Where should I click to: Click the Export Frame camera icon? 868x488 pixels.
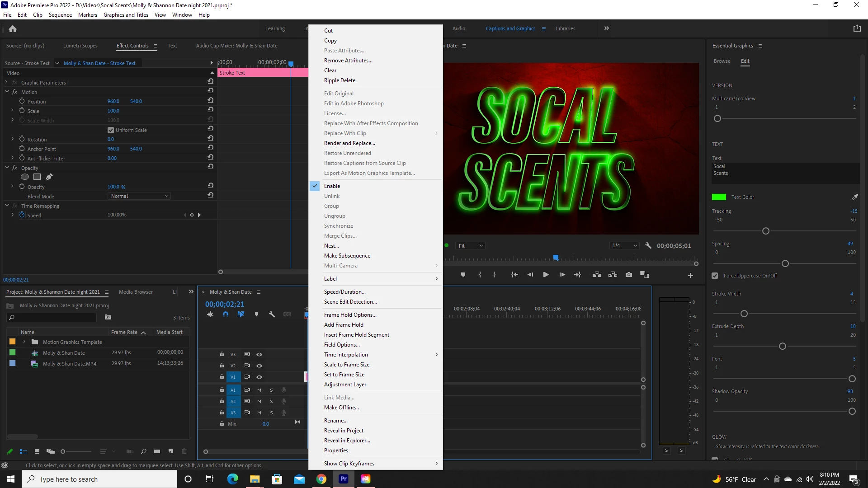pyautogui.click(x=628, y=275)
